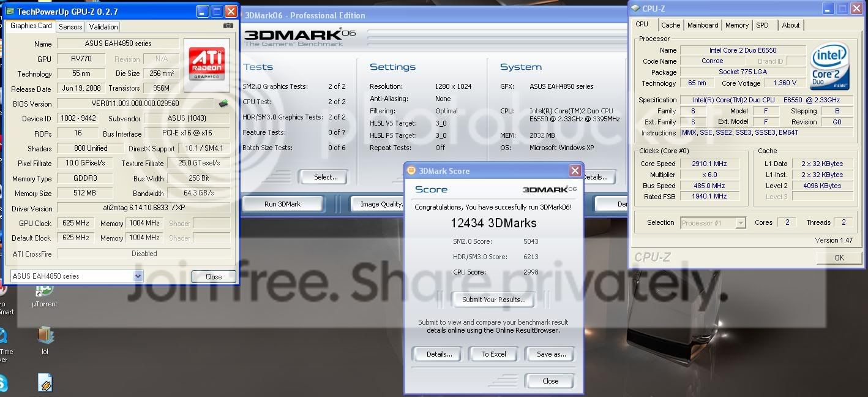Open the uTorrent desktop shortcut
This screenshot has width=868, height=397.
(44, 294)
